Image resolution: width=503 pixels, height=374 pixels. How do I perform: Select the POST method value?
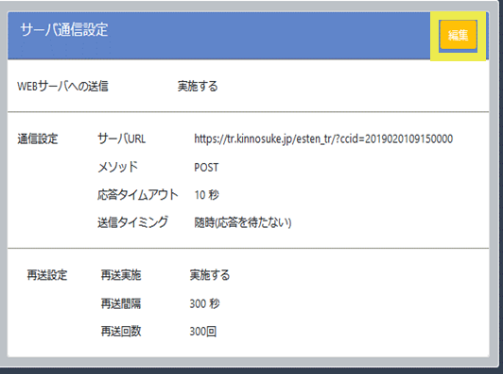206,167
